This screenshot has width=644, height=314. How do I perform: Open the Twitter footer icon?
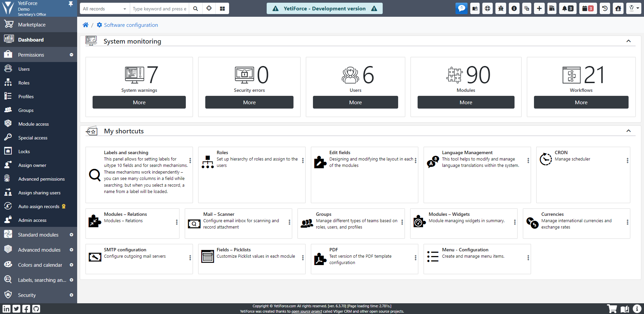(16, 309)
